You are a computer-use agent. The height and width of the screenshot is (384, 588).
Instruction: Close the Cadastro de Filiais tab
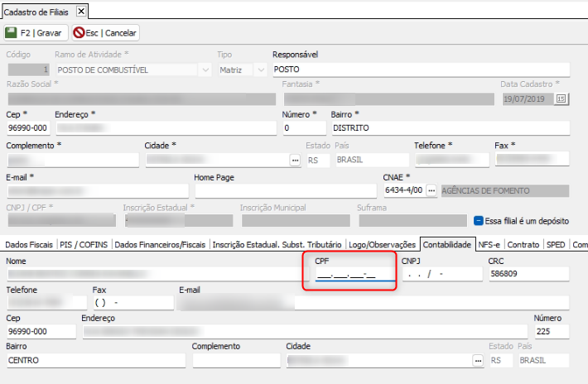click(x=80, y=11)
